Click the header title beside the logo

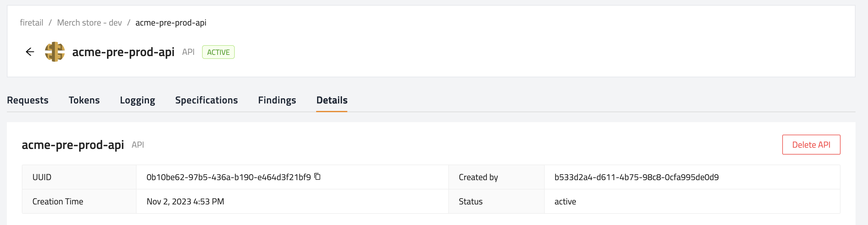pos(123,52)
